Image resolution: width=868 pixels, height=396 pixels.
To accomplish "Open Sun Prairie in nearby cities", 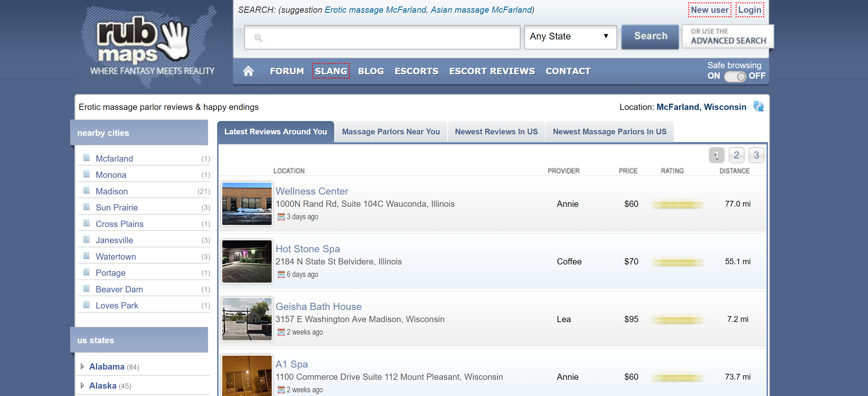I will click(117, 207).
